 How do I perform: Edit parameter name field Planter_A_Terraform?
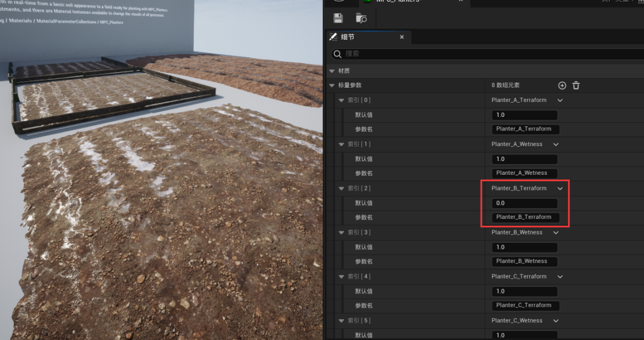click(x=525, y=129)
